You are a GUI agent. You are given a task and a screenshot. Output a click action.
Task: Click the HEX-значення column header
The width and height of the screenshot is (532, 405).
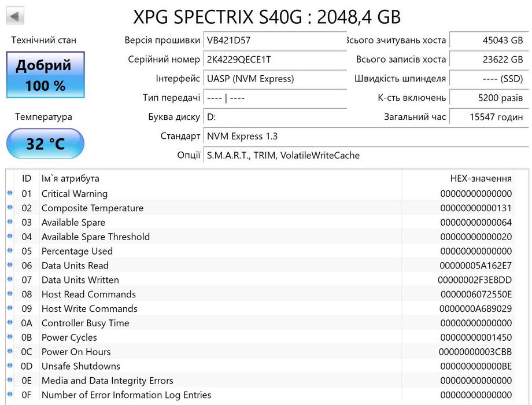pos(480,179)
